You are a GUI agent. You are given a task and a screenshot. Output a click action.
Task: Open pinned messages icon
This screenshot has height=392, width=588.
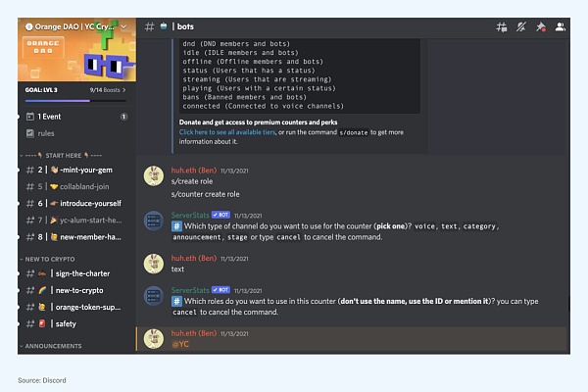tap(541, 27)
